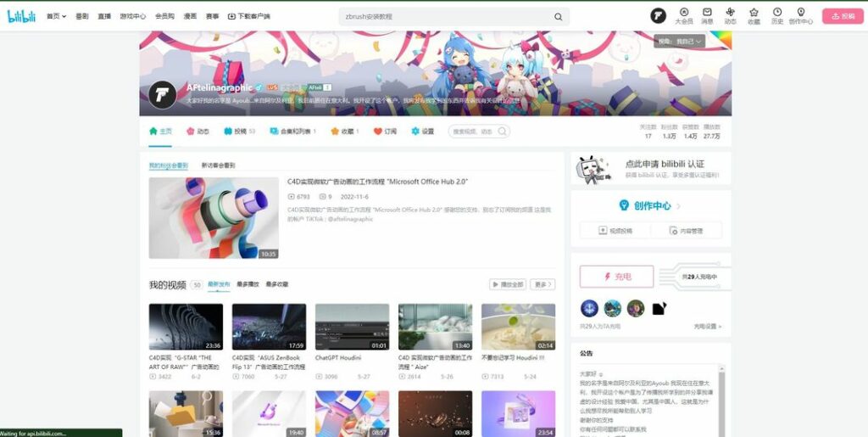The image size is (868, 437).
Task: Click third charger avatar under 充电
Action: [x=636, y=309]
